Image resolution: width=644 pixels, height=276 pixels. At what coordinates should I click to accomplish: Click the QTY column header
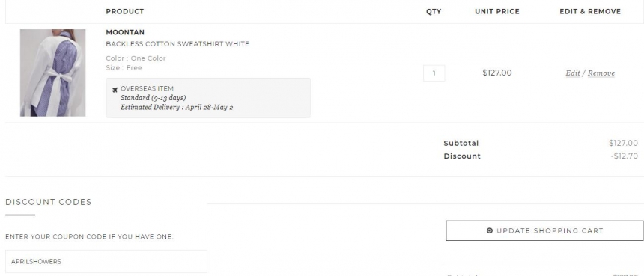click(x=434, y=11)
